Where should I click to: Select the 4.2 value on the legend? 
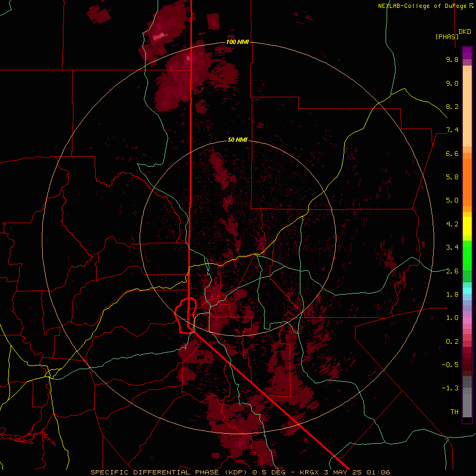point(452,224)
